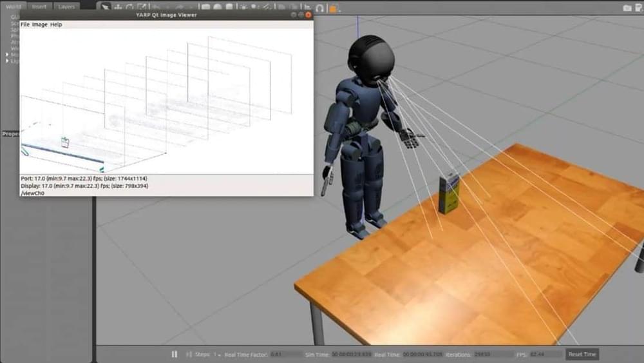Open the data log recorder icon

638,8
